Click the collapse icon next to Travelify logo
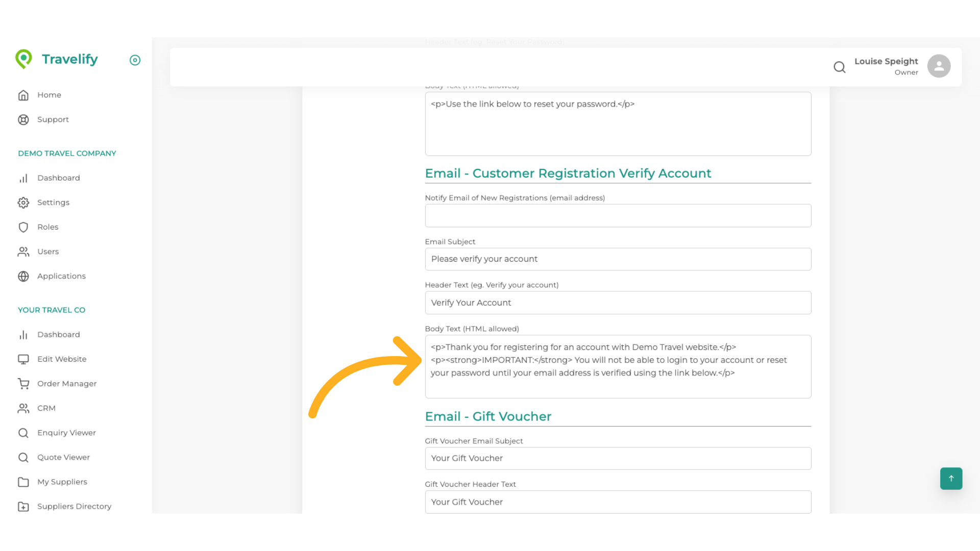980x551 pixels. point(135,60)
